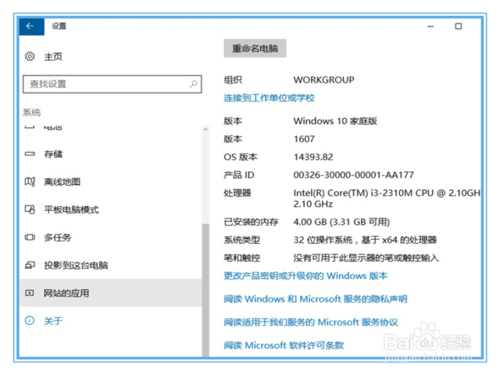Click the 系统 section header
Image resolution: width=500 pixels, height=375 pixels.
coord(32,112)
